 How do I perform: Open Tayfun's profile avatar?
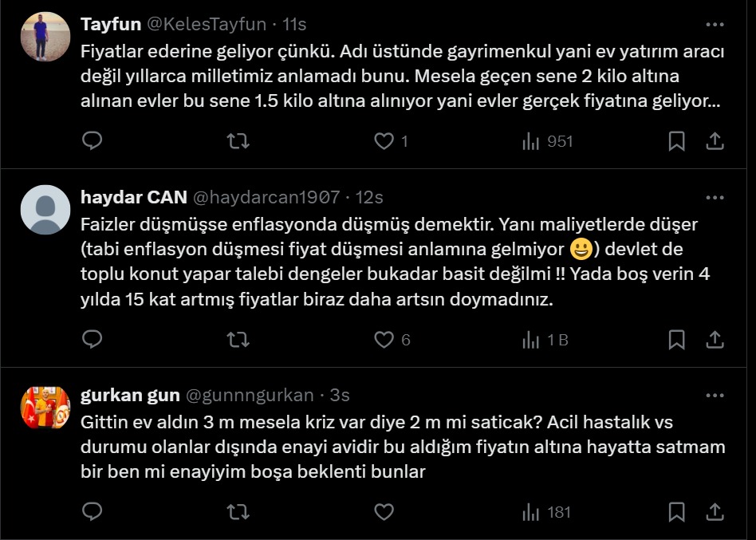click(x=45, y=37)
